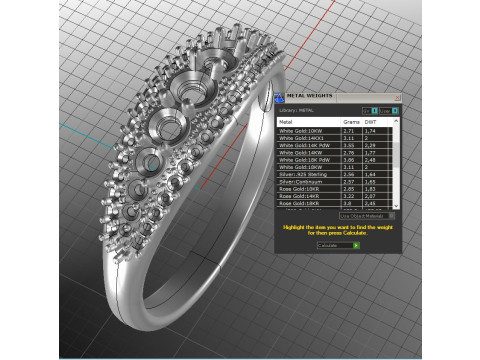Click the Library: METAL label
This screenshot has height=360, width=480.
coord(296,110)
